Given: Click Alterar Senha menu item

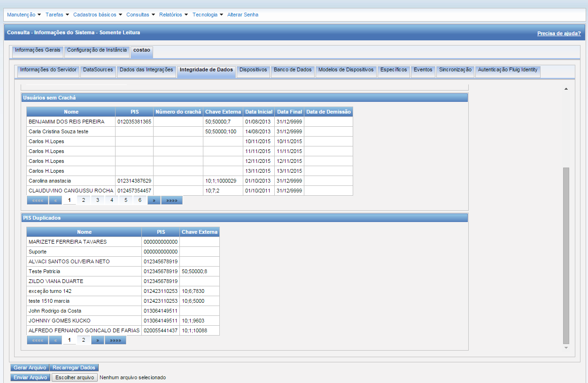Looking at the screenshot, I should [x=243, y=15].
